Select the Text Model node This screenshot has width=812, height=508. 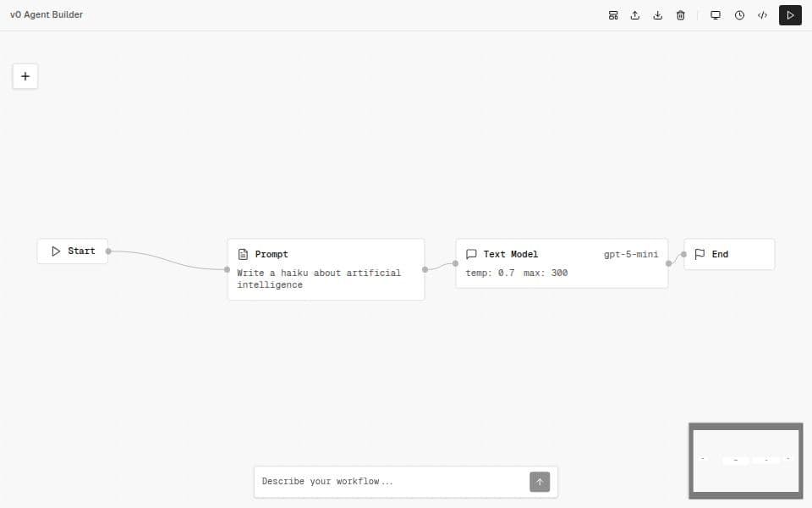(x=562, y=262)
